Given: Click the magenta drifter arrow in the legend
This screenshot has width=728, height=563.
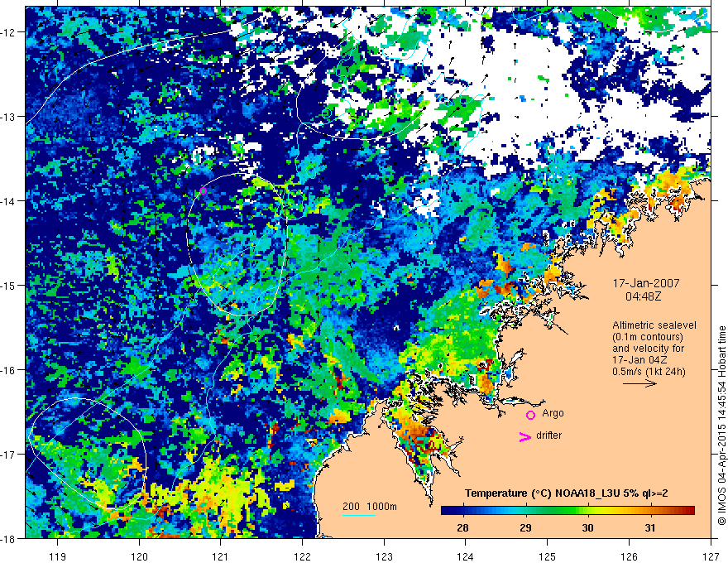Looking at the screenshot, I should (525, 436).
